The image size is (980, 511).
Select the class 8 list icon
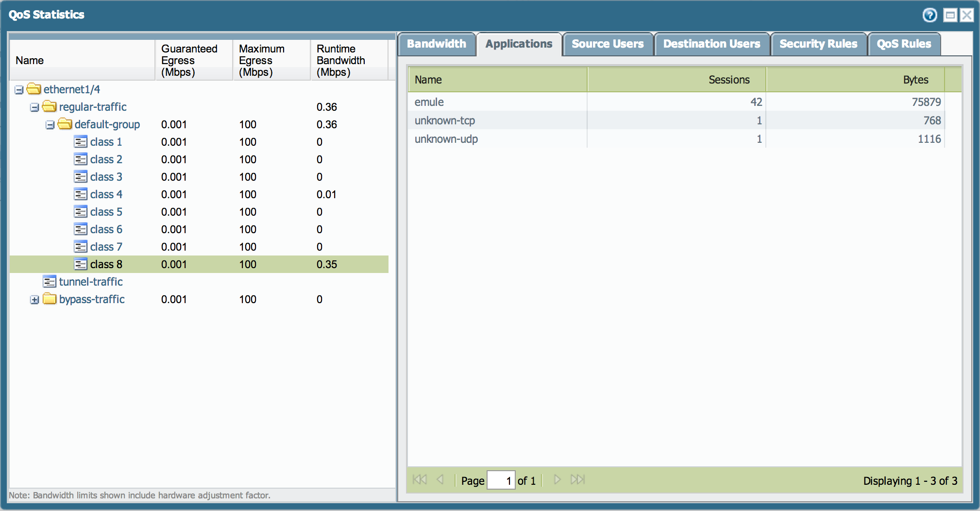(x=81, y=264)
